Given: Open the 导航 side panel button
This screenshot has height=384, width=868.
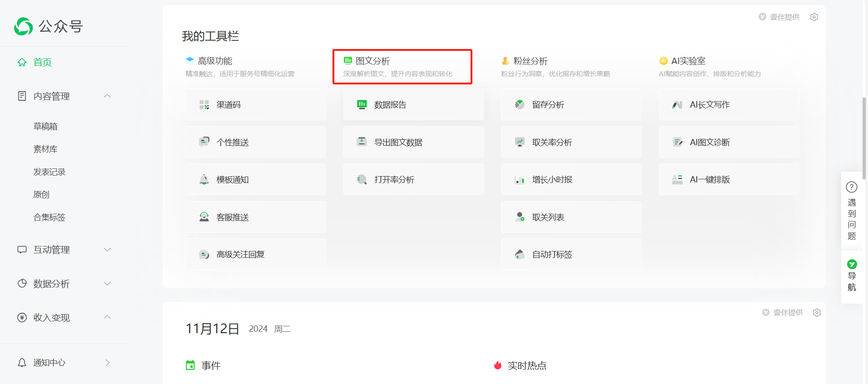Looking at the screenshot, I should [852, 276].
